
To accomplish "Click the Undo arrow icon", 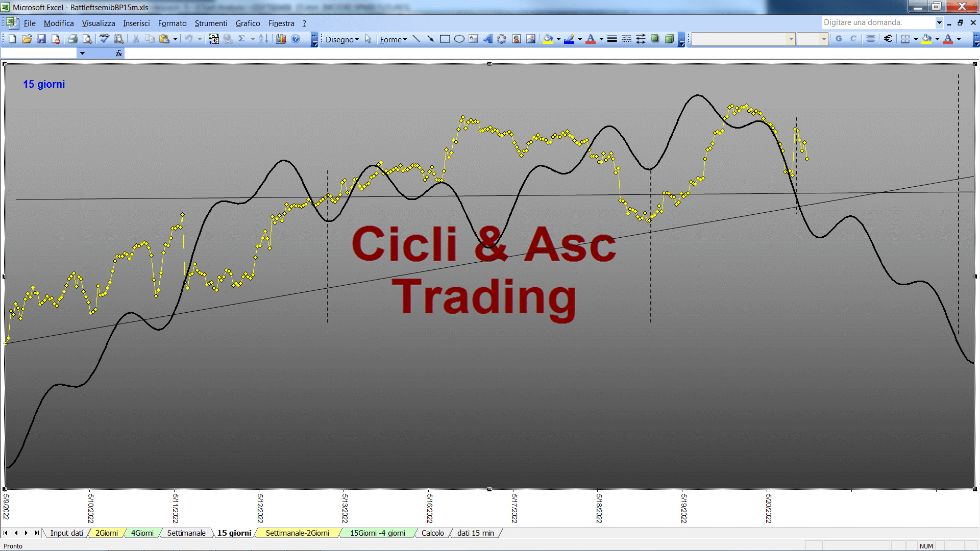I will (x=188, y=39).
